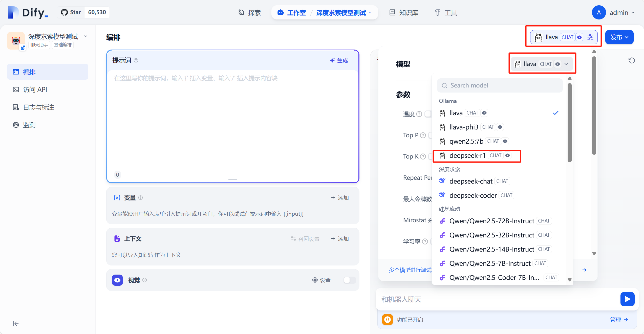Viewport: 644px width, 334px height.
Task: Go to 知识库 in top navigation
Action: 404,12
